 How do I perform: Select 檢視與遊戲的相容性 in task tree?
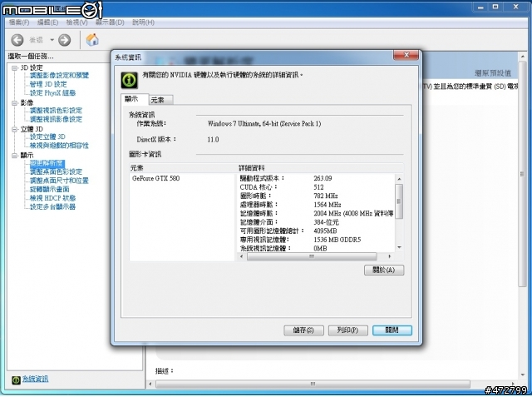[59, 146]
